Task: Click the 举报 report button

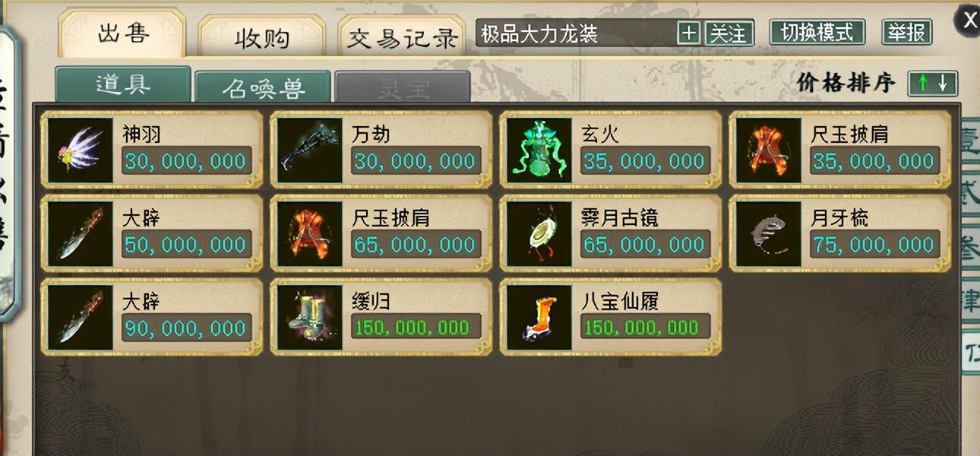Action: 907,33
